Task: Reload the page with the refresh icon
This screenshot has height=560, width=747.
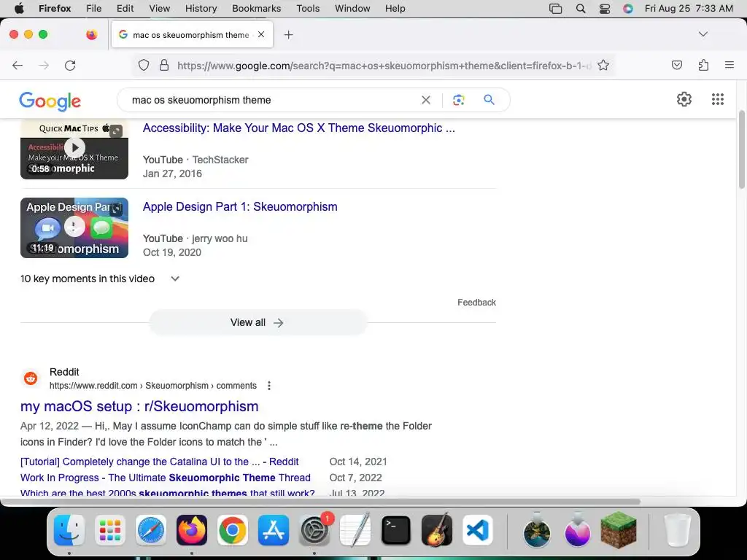Action: [70, 65]
